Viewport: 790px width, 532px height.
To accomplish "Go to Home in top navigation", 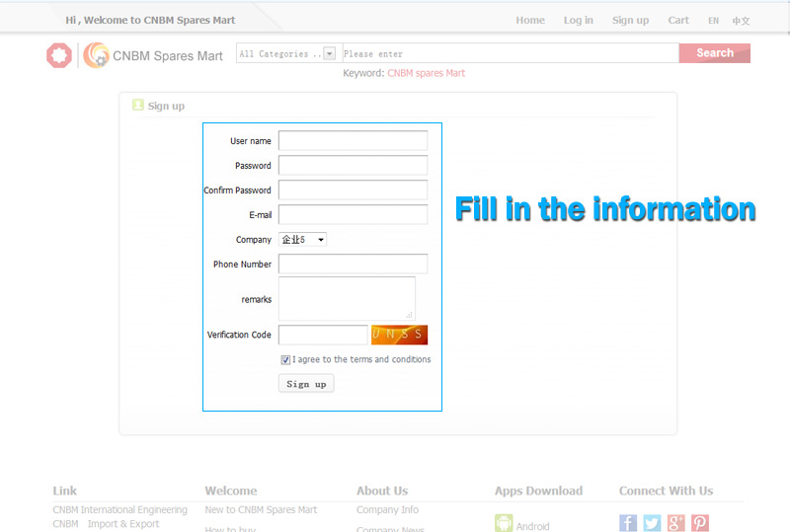I will tap(530, 20).
